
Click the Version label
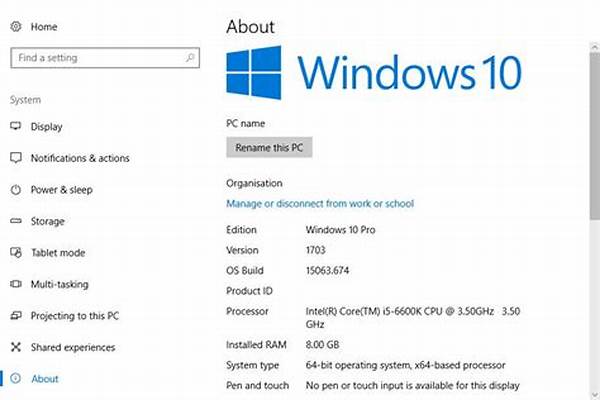point(242,250)
